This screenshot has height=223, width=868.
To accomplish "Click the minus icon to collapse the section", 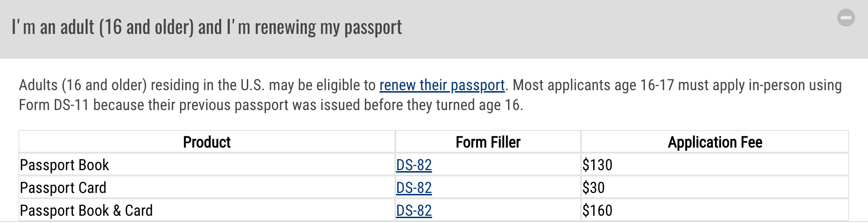I will coord(846,18).
